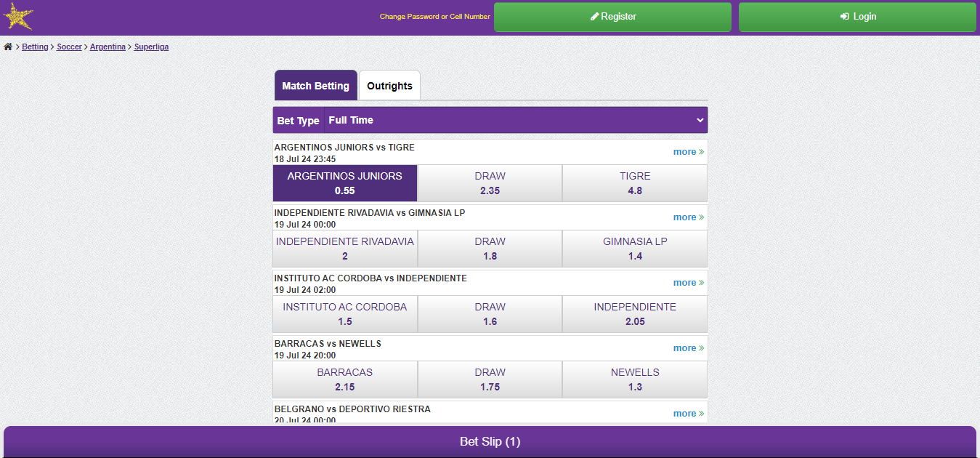The image size is (980, 458).
Task: Expand more markets for Barracas vs Newells
Action: [x=688, y=348]
